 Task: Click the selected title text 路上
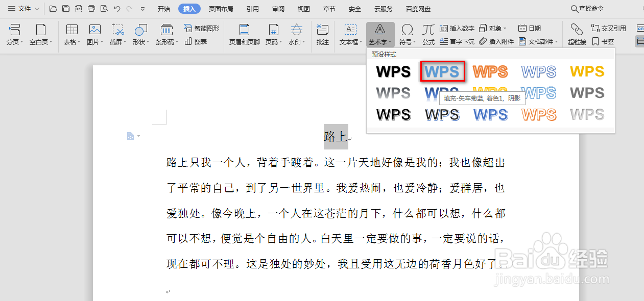point(336,136)
